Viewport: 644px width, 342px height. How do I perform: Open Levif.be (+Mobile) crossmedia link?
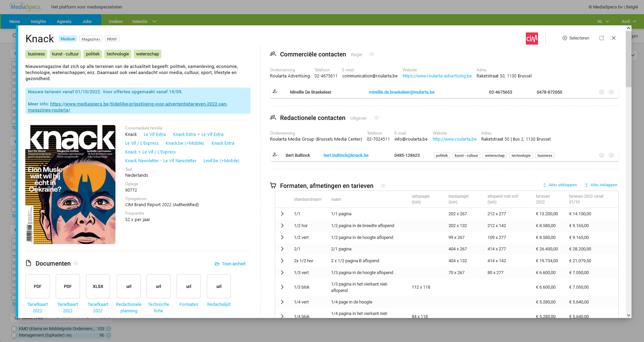[x=221, y=161]
